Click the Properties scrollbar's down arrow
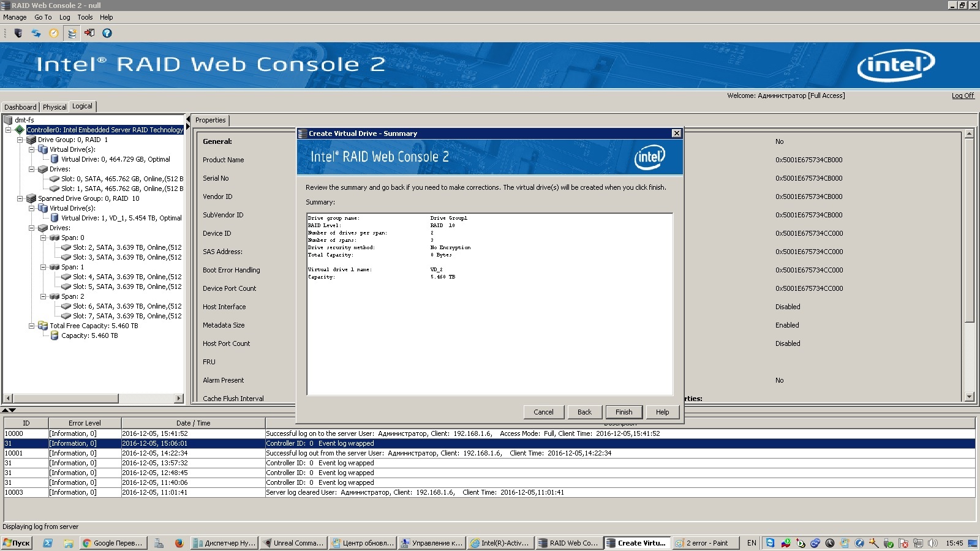Screen dimensions: 980x551 click(x=969, y=397)
